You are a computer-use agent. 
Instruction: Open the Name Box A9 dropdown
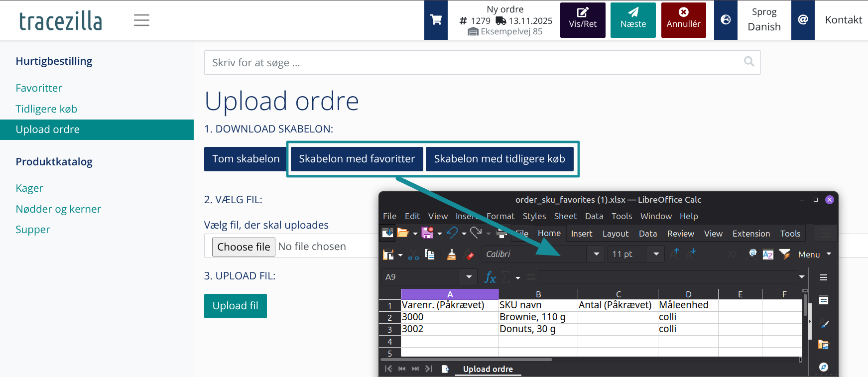(x=469, y=277)
